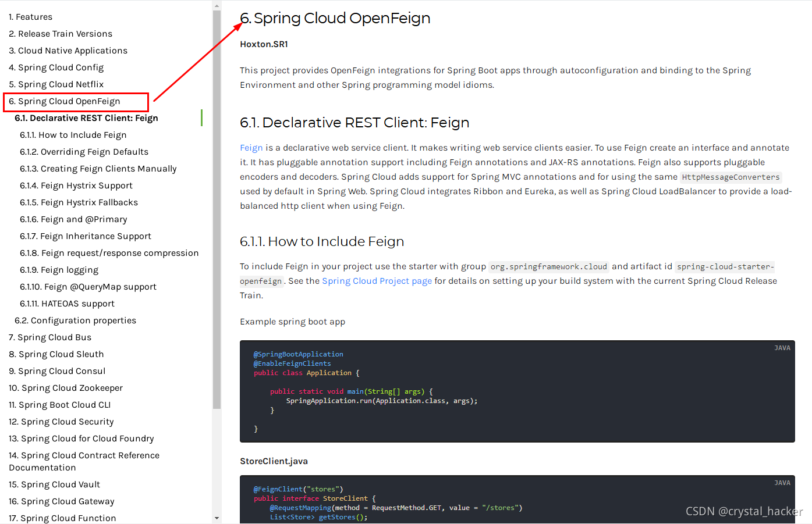Click the 'StoreClient.java' file label

(274, 461)
